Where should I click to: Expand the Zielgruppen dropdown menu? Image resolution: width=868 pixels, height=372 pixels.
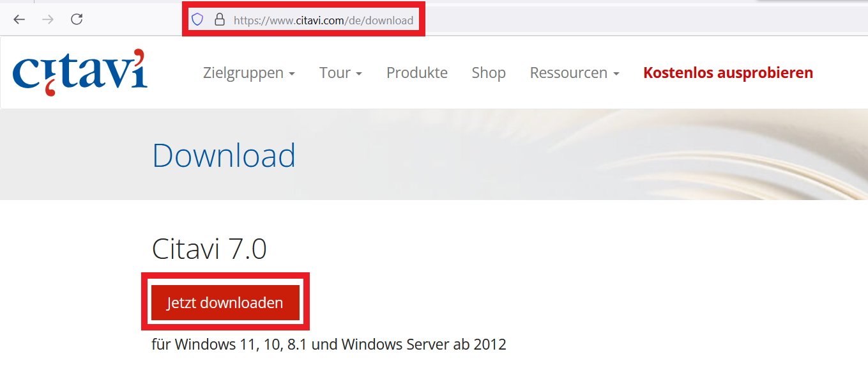pyautogui.click(x=249, y=73)
